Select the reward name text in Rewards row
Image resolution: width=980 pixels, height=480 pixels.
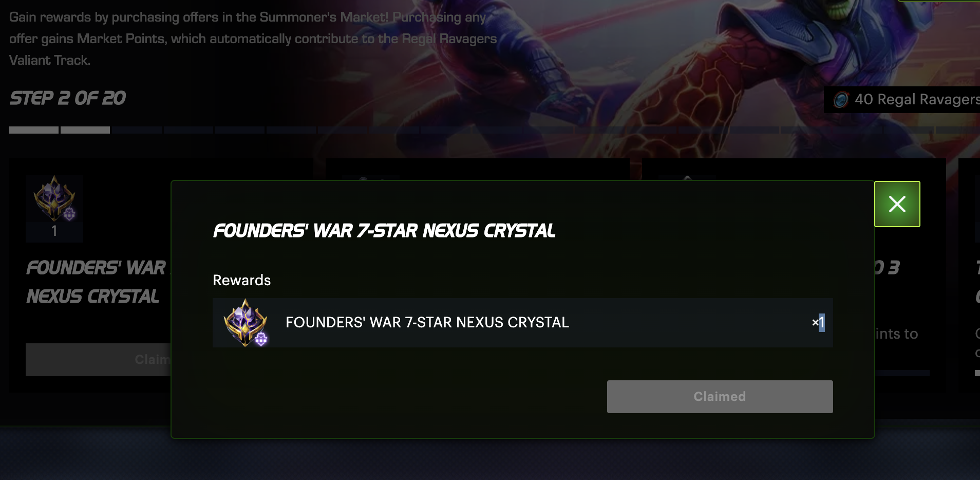click(x=427, y=322)
